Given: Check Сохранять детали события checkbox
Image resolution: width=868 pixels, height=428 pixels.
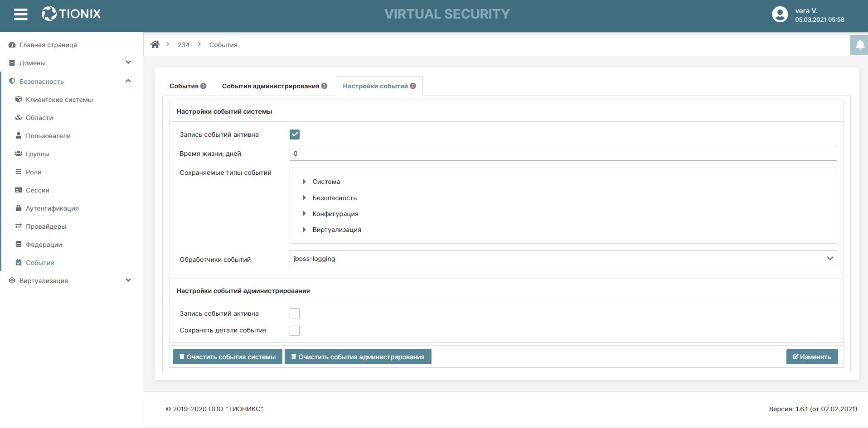Looking at the screenshot, I should tap(295, 331).
